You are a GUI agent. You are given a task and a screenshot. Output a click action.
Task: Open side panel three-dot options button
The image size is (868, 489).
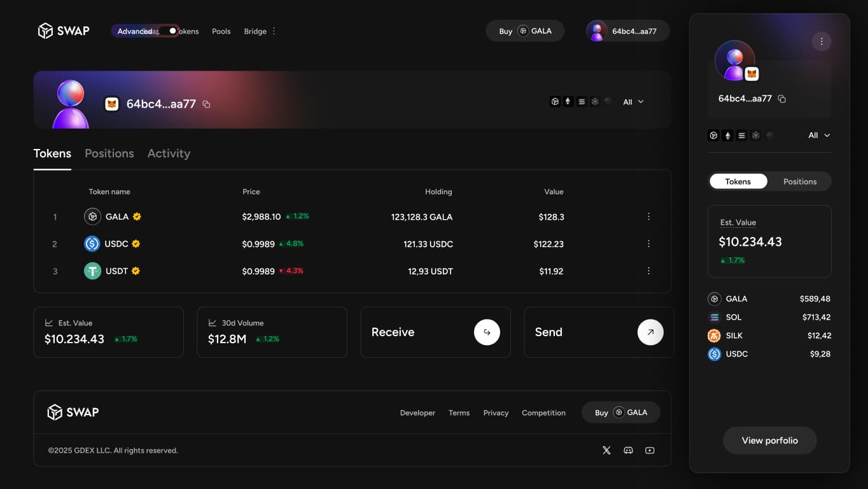[822, 41]
